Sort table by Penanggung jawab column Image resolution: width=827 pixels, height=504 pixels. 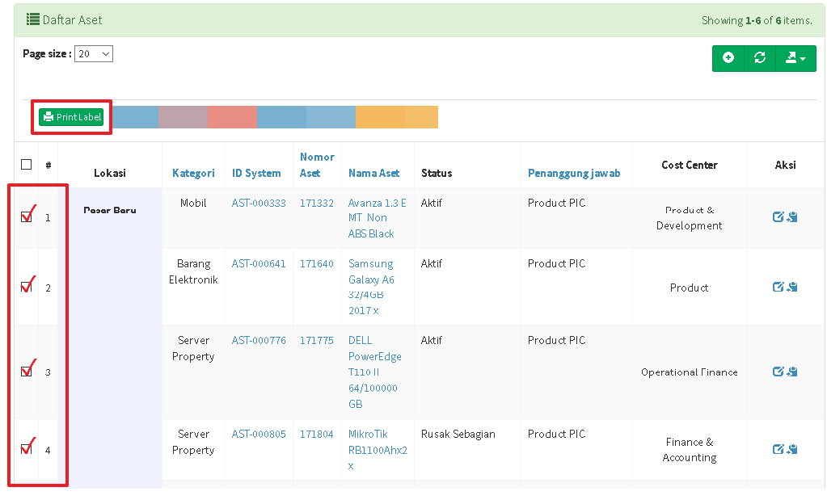[574, 173]
